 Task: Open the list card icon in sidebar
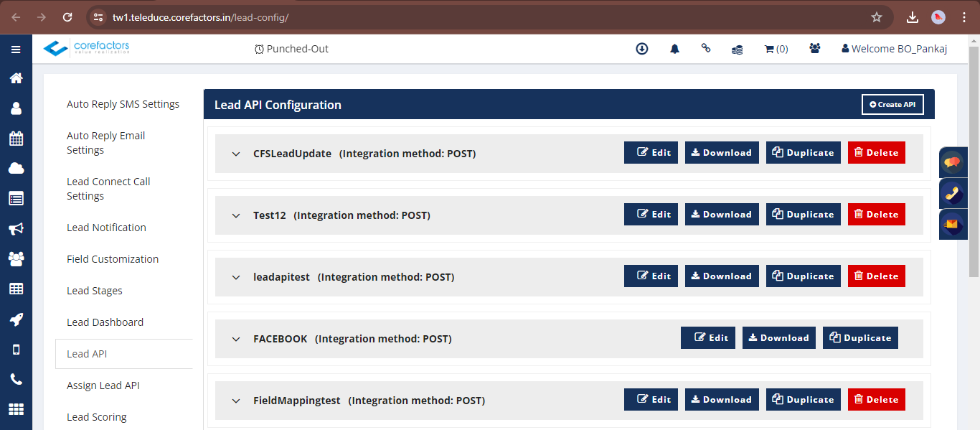[16, 199]
